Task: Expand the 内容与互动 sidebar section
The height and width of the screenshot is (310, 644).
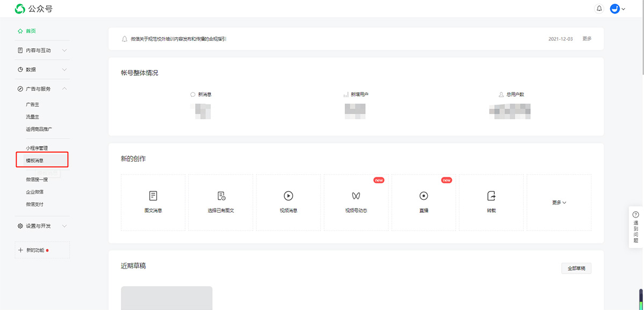Action: 42,51
